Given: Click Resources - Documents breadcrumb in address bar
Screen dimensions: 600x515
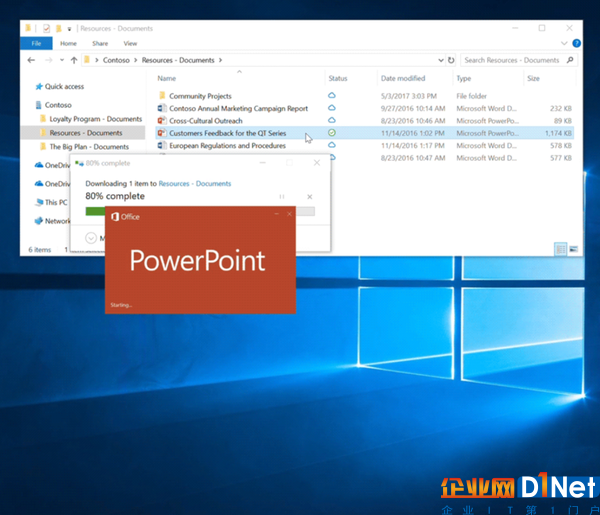Looking at the screenshot, I should [x=178, y=60].
